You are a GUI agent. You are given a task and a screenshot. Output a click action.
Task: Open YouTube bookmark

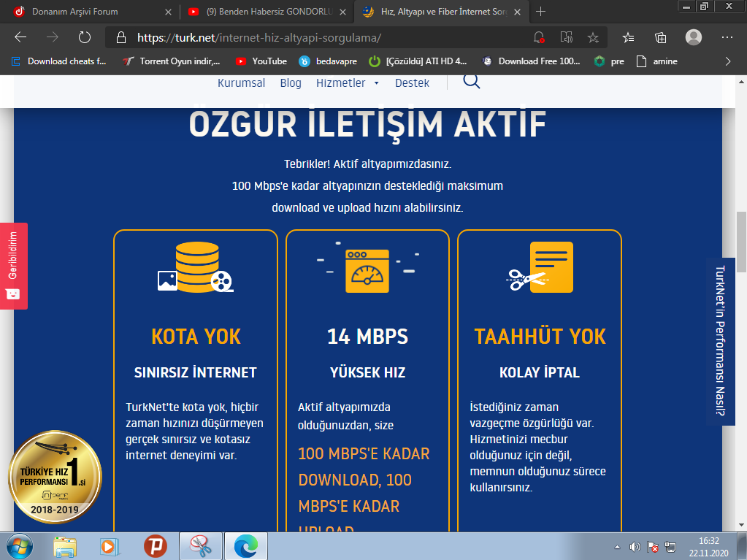(x=261, y=61)
